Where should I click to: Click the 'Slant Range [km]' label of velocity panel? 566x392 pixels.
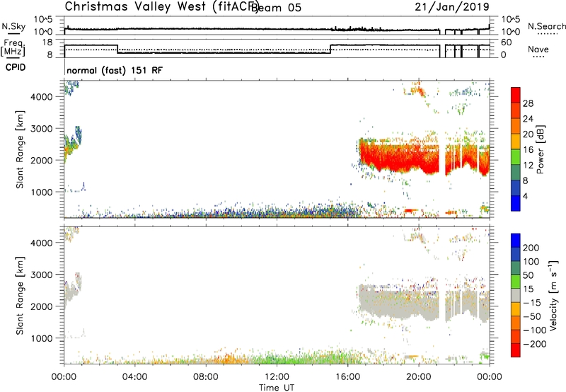(20, 295)
